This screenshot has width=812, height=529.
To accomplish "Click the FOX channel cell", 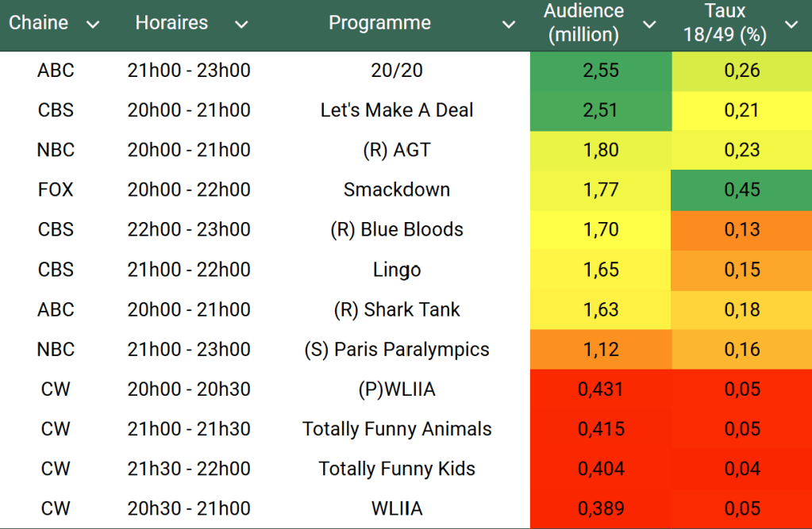I will click(x=56, y=190).
